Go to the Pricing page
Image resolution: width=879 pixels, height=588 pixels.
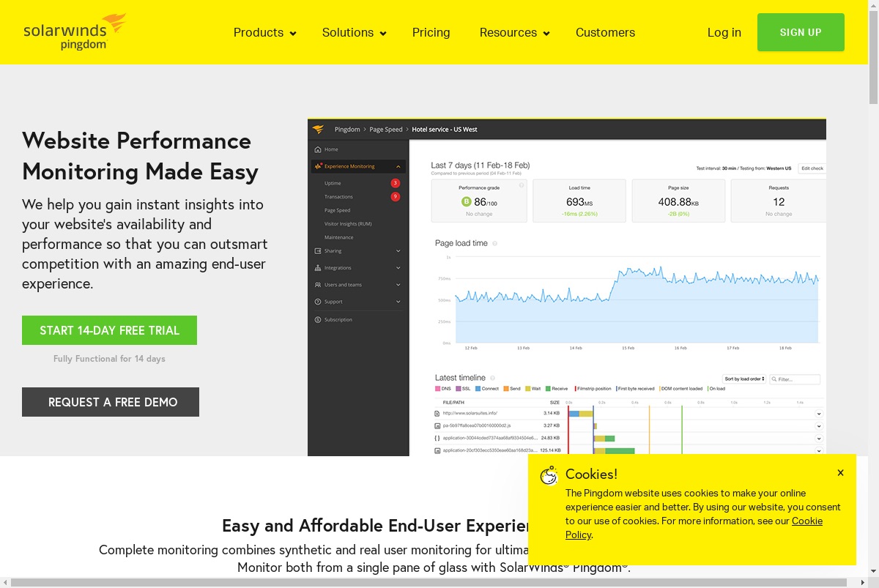pos(431,32)
